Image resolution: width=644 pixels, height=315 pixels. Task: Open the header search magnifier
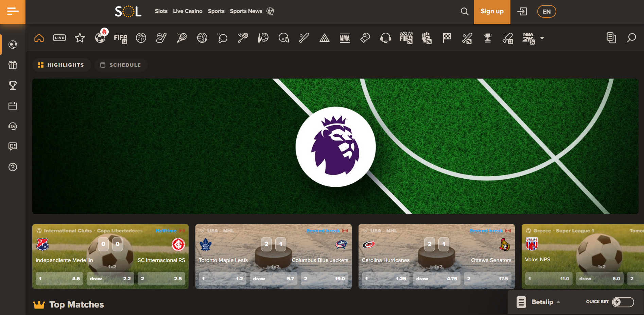[x=465, y=12]
